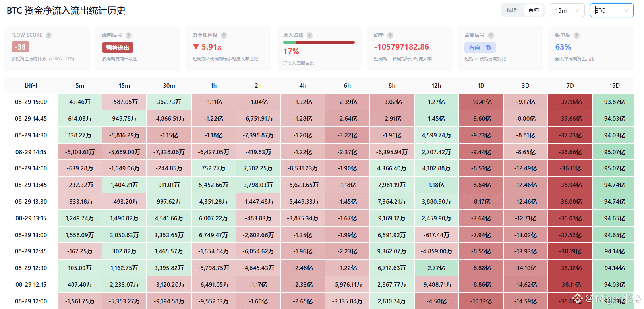Screen dimensions: 644x309
Task: Click the 4h column header
Action: pos(303,86)
